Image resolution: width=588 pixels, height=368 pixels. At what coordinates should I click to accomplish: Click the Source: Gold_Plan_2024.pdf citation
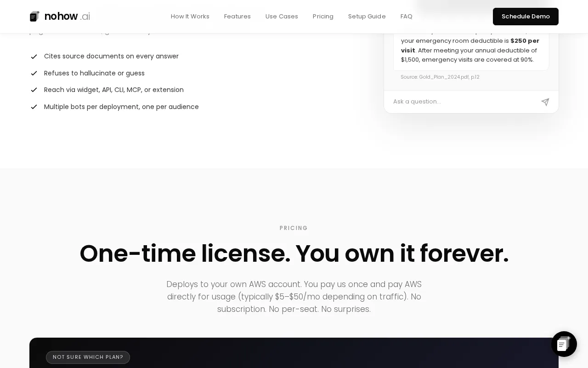point(440,77)
